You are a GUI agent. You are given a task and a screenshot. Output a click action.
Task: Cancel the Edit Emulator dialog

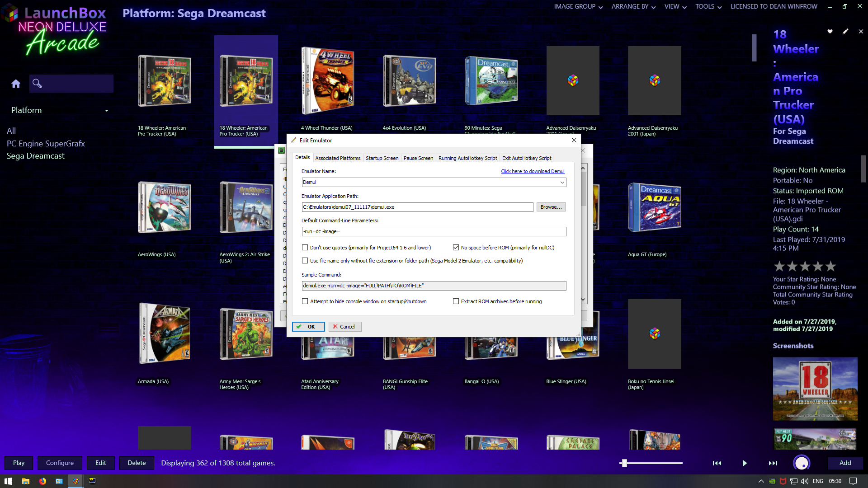tap(345, 327)
